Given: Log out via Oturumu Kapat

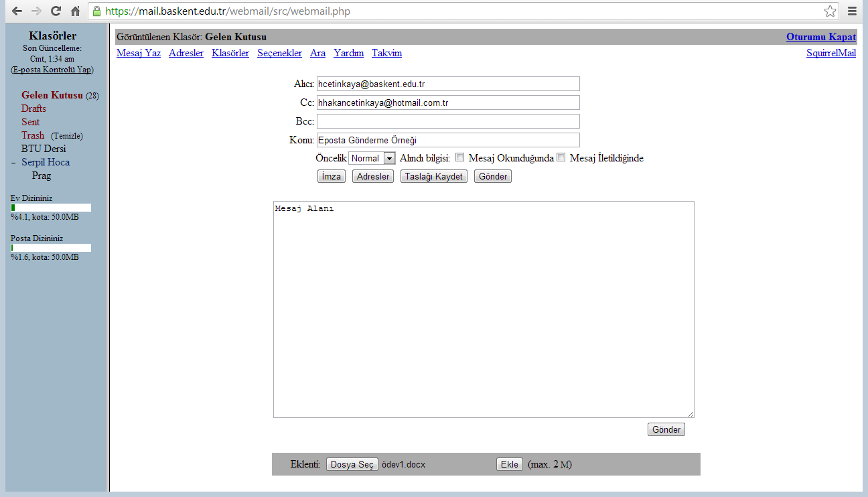Looking at the screenshot, I should coord(821,37).
